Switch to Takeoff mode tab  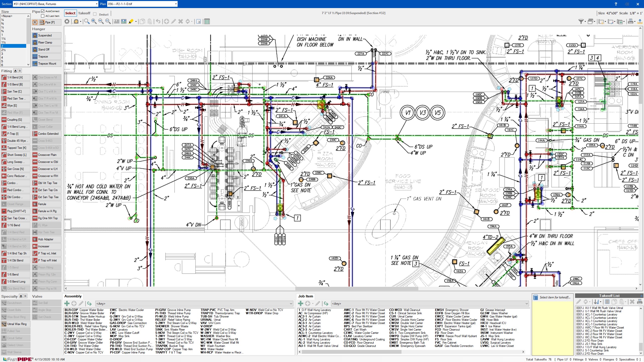click(x=84, y=13)
